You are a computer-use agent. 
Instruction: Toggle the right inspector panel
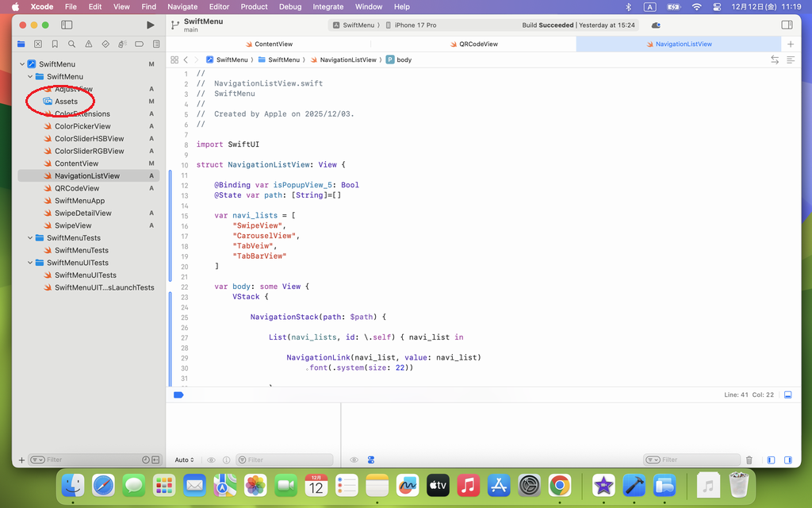click(x=787, y=25)
